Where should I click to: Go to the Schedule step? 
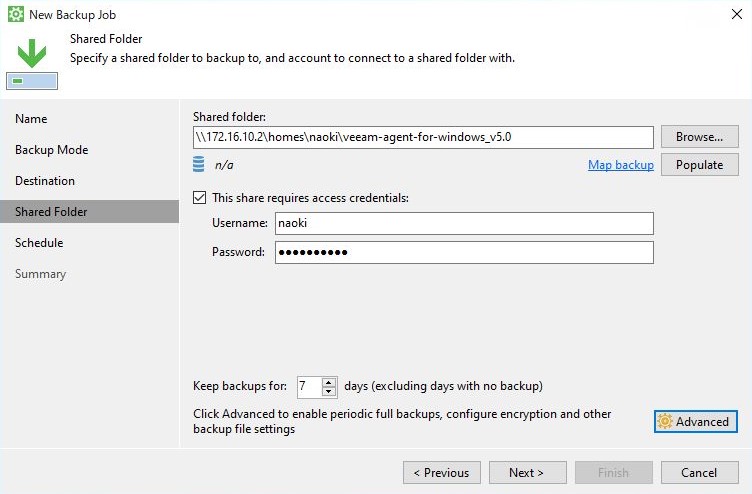pos(39,243)
